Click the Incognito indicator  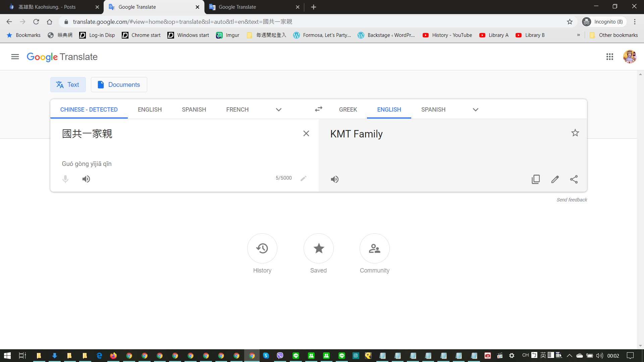(x=604, y=22)
